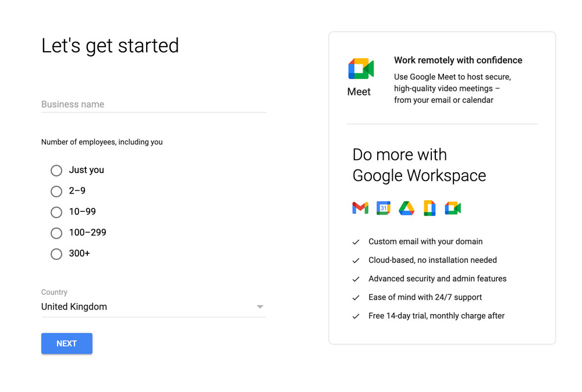582x392 pixels.
Task: Click the Meet label under the logo
Action: pyautogui.click(x=359, y=92)
